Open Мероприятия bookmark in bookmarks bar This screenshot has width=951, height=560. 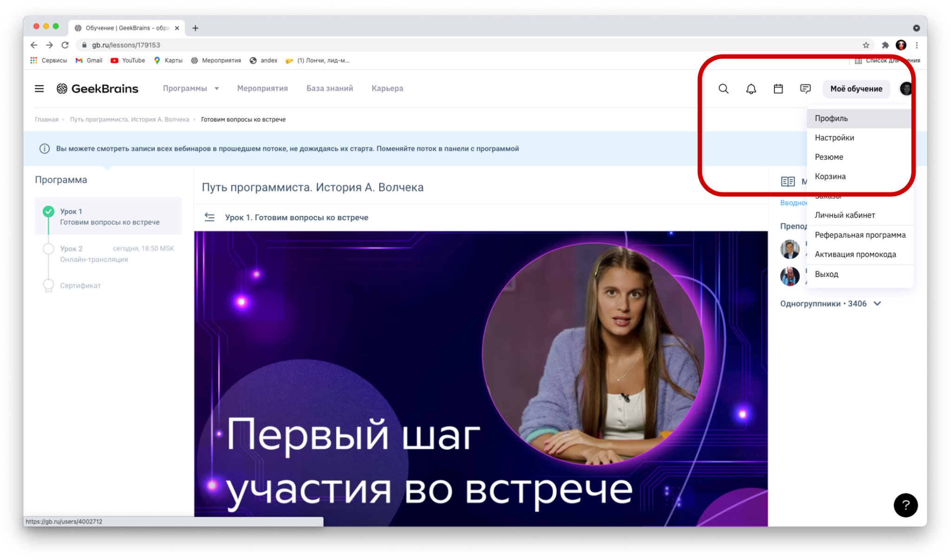(x=216, y=60)
